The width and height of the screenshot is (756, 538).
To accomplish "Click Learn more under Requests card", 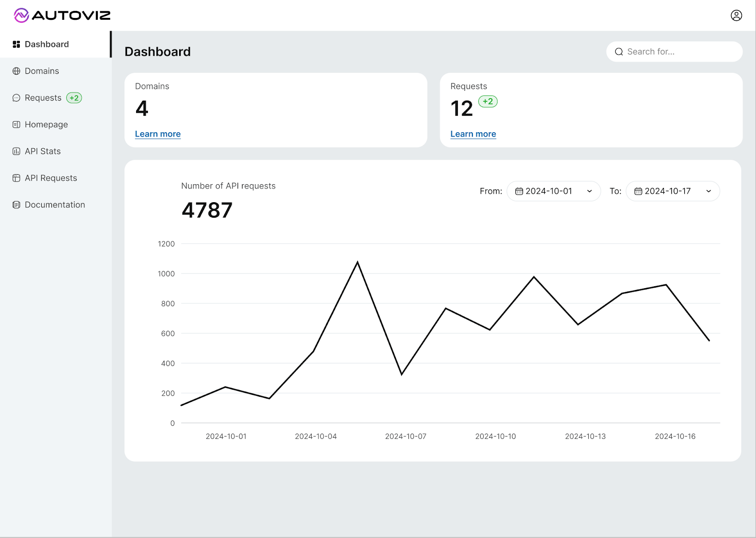I will click(x=473, y=134).
